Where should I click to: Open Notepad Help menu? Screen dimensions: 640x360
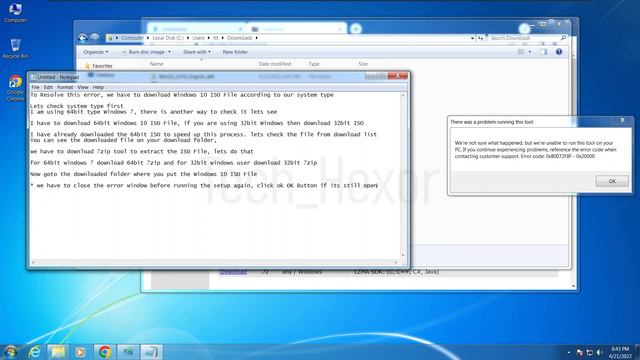(98, 87)
